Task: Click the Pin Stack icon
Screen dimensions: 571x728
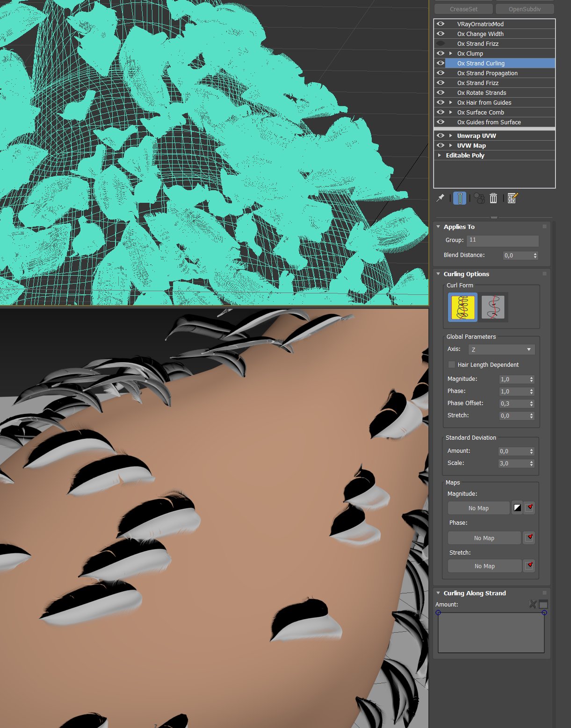Action: coord(440,198)
